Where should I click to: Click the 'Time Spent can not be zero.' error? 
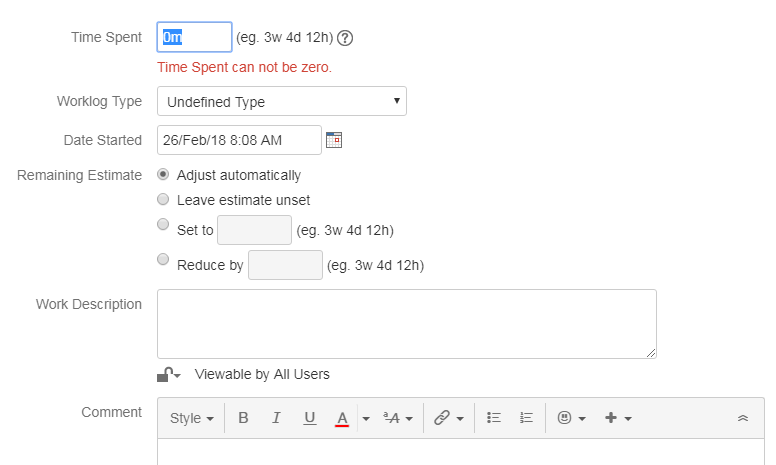244,67
